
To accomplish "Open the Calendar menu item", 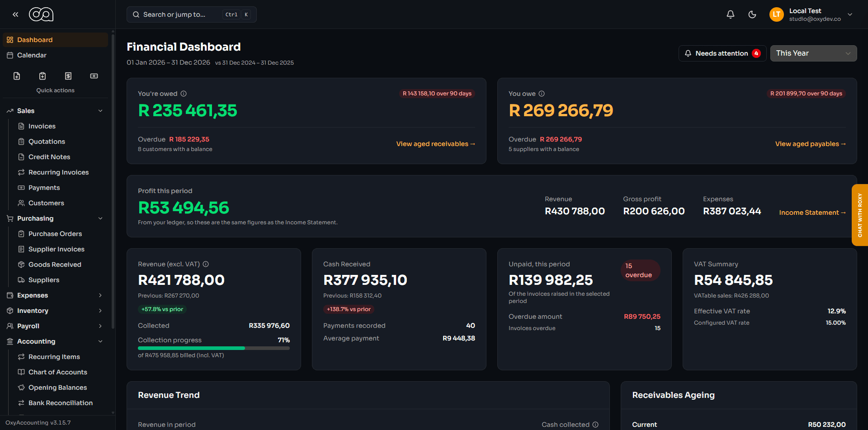I will coord(56,55).
